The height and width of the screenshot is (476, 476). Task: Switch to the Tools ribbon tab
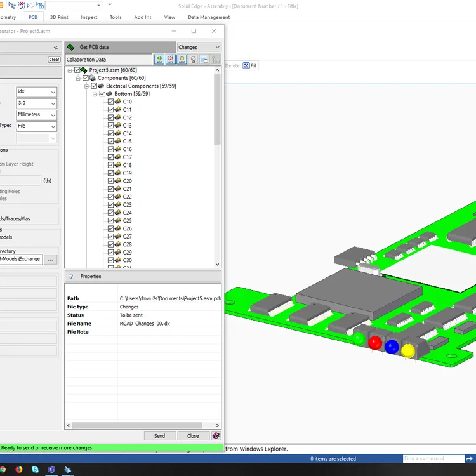pyautogui.click(x=116, y=17)
